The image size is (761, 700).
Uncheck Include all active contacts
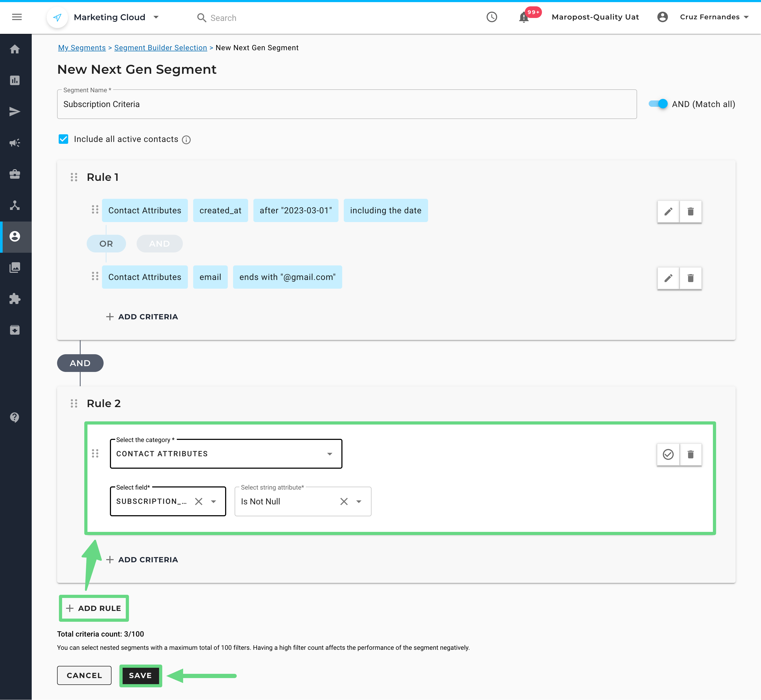pos(64,139)
